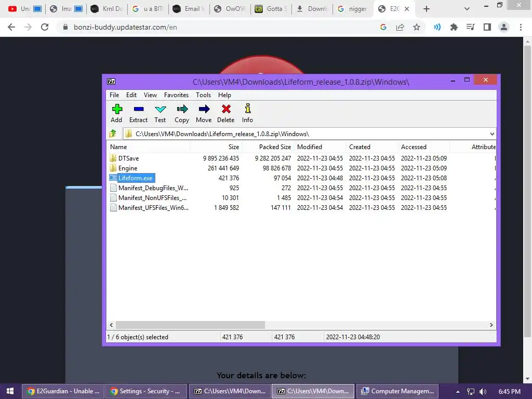Image resolution: width=532 pixels, height=399 pixels.
Task: Switch to the Email browser tab
Action: [x=189, y=9]
